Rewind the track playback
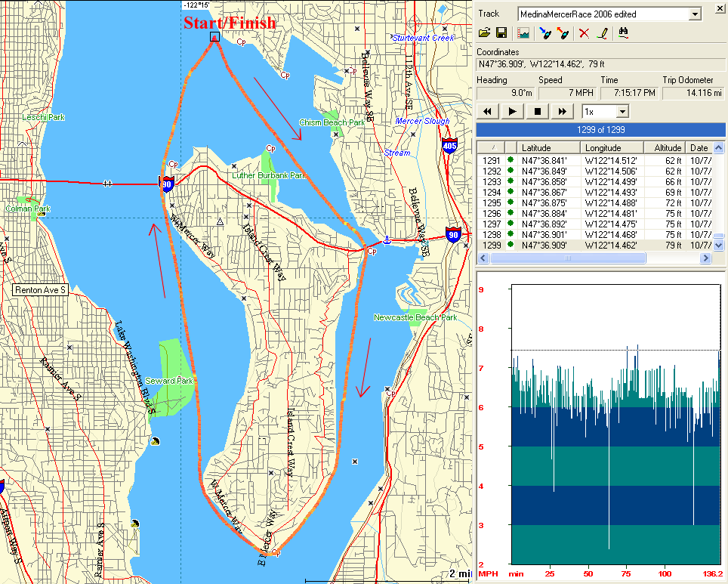728x584 pixels. pyautogui.click(x=488, y=112)
